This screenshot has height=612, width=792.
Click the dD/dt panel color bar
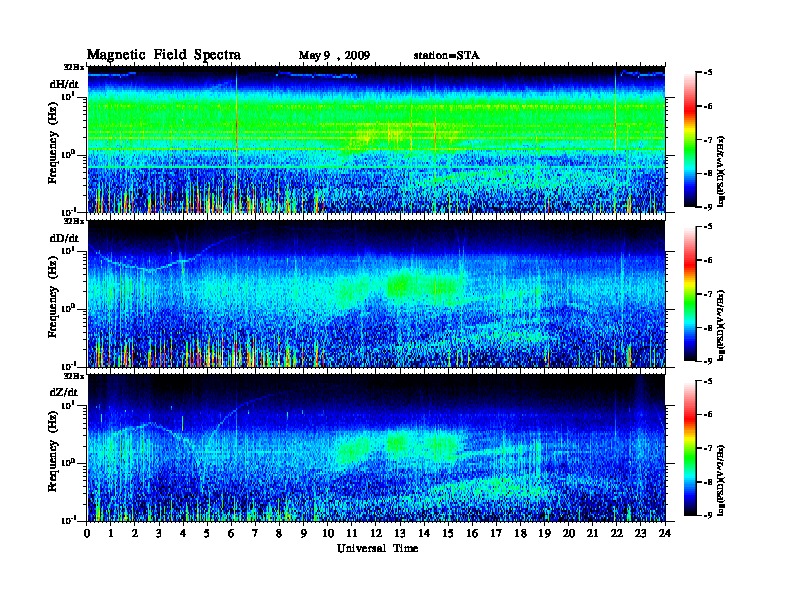[x=690, y=293]
